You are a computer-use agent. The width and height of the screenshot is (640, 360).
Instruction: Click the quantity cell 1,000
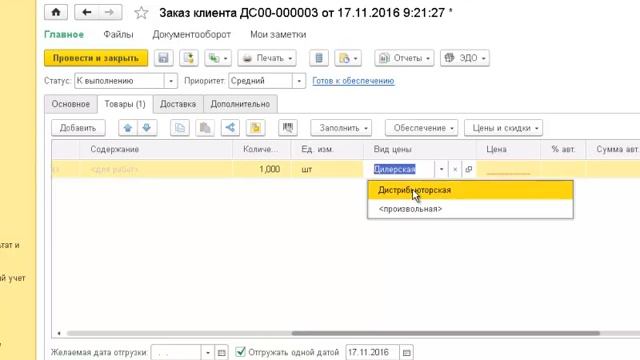click(261, 169)
